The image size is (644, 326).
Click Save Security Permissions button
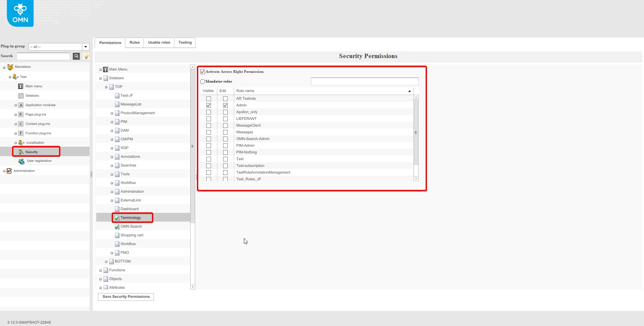click(x=126, y=297)
